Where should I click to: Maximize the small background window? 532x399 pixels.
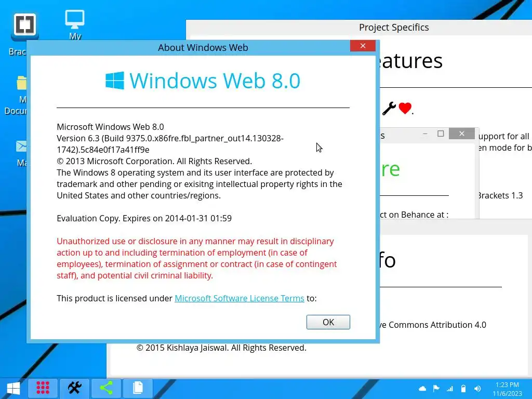(441, 134)
